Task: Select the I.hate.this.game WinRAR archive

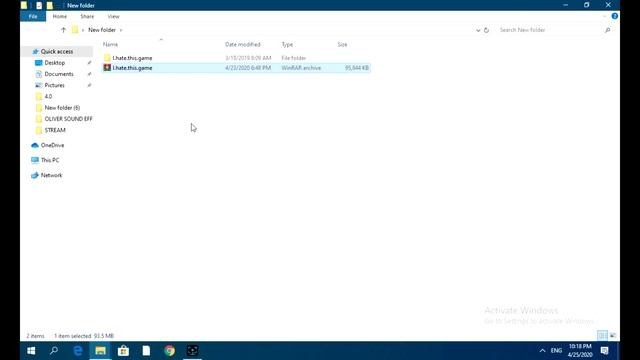Action: click(132, 68)
